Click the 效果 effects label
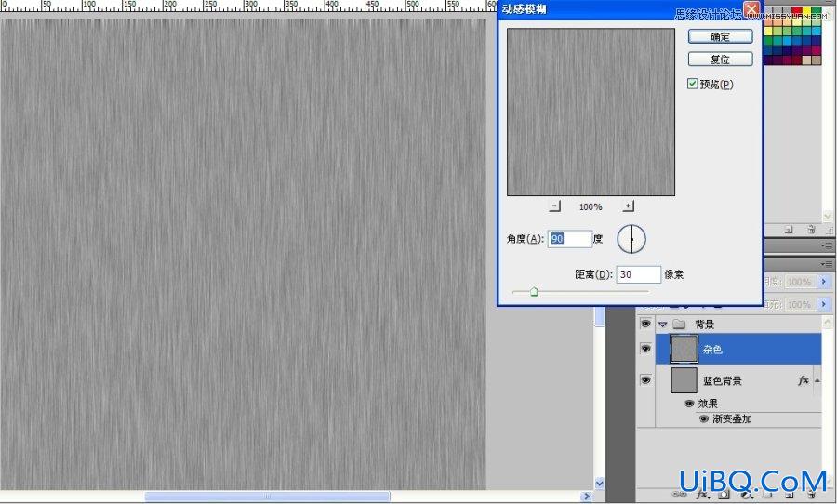The width and height of the screenshot is (837, 504). [x=708, y=404]
